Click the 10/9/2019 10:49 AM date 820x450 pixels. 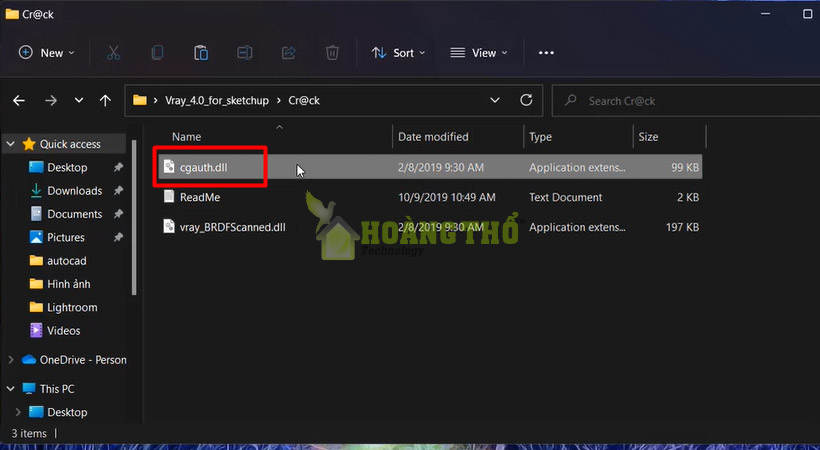coord(447,197)
